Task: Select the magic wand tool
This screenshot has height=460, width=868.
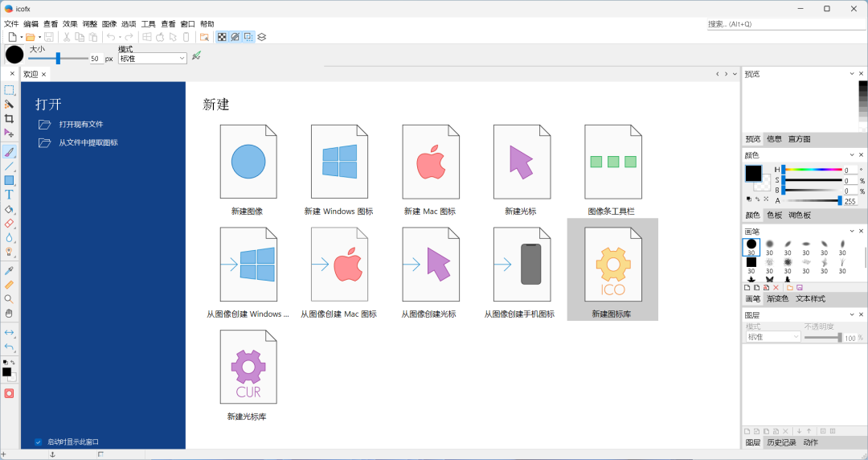Action: tap(9, 105)
